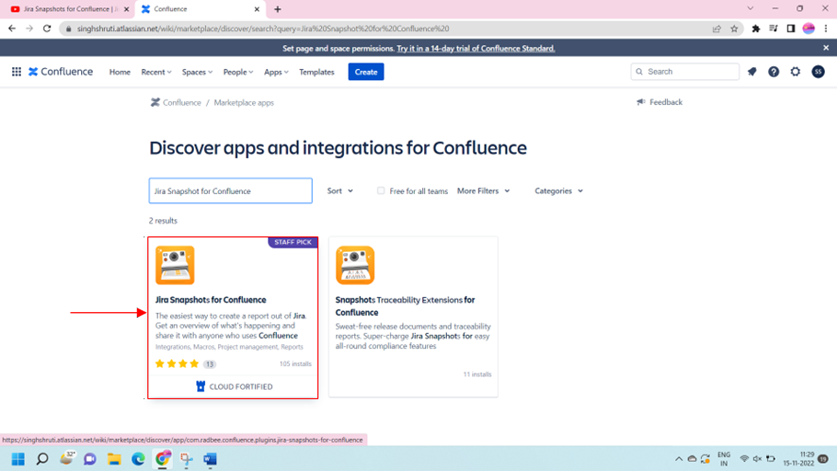Open Windows Start menu in taskbar

coord(17,459)
